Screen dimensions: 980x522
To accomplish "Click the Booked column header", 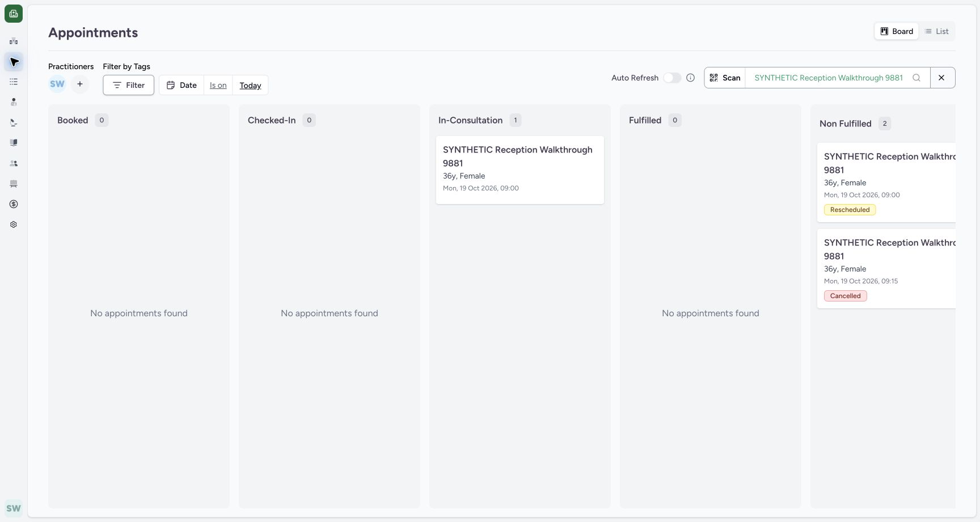I will (x=73, y=120).
